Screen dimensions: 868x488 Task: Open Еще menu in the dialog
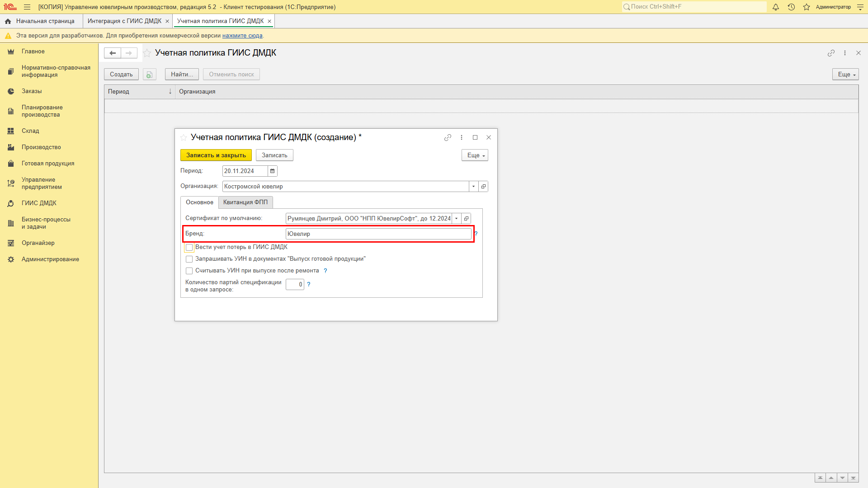(x=475, y=155)
